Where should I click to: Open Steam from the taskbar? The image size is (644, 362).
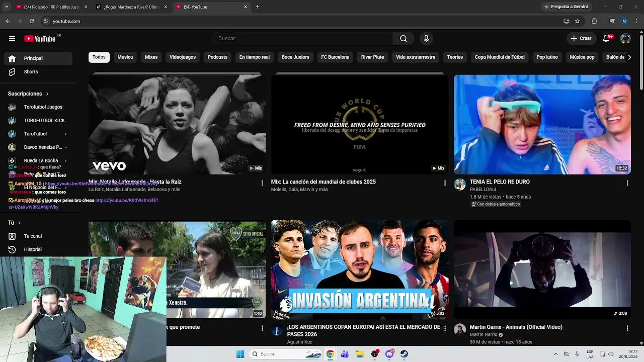tap(404, 354)
